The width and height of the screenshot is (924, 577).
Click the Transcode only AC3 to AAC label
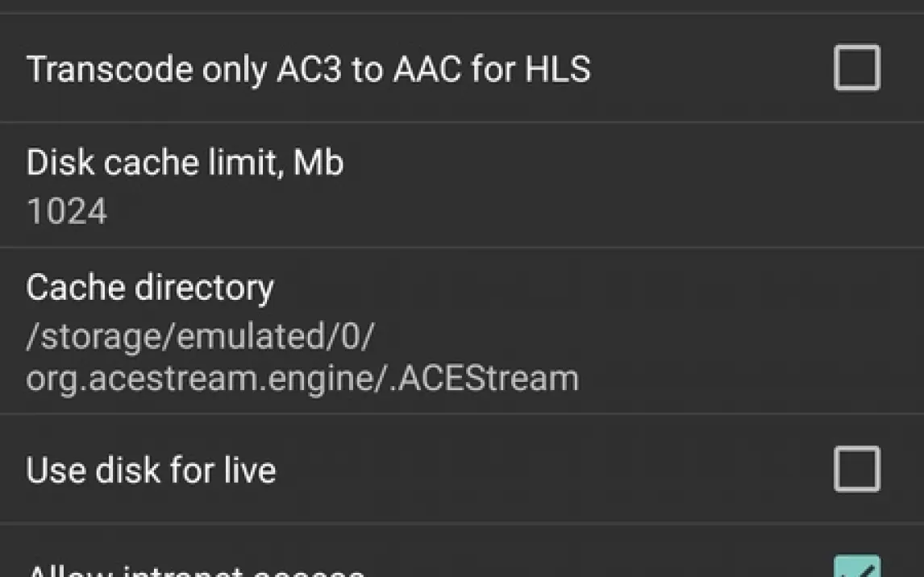308,69
